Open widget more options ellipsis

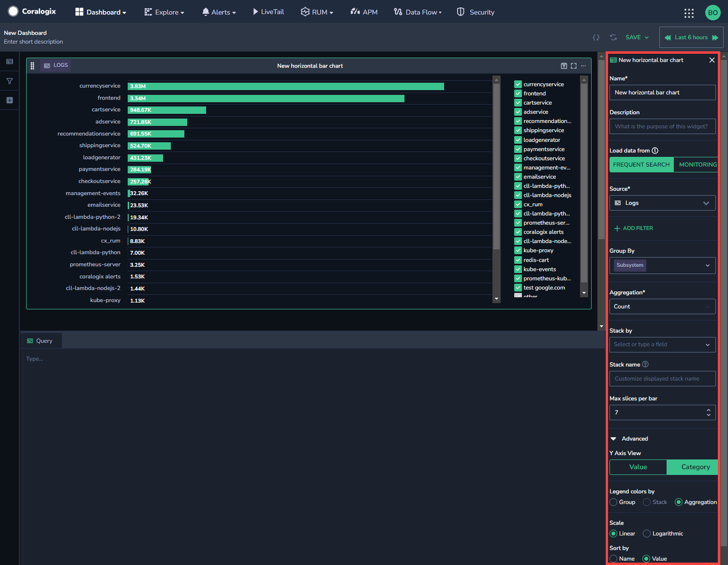pyautogui.click(x=583, y=66)
